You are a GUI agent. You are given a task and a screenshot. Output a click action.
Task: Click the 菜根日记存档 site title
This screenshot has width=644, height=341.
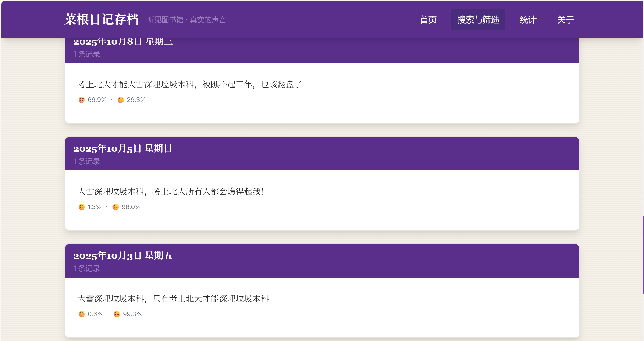[x=101, y=20]
